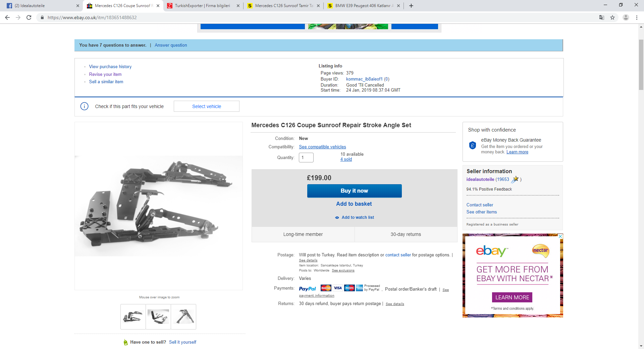Open the translate page icon

coord(602,17)
